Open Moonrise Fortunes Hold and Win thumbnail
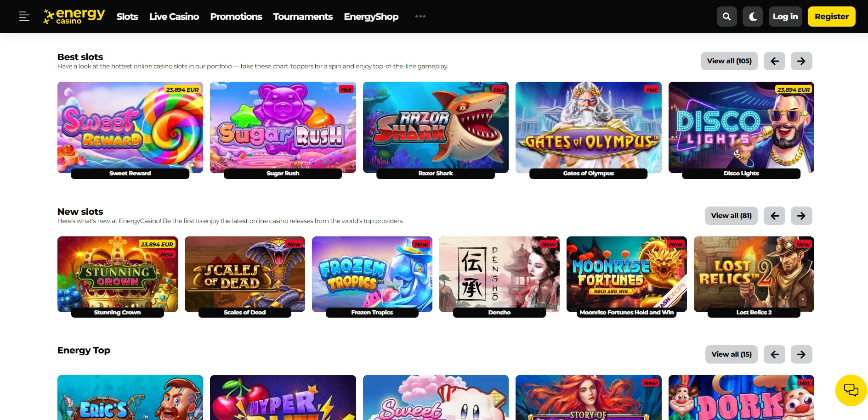The height and width of the screenshot is (420, 868). (627, 274)
